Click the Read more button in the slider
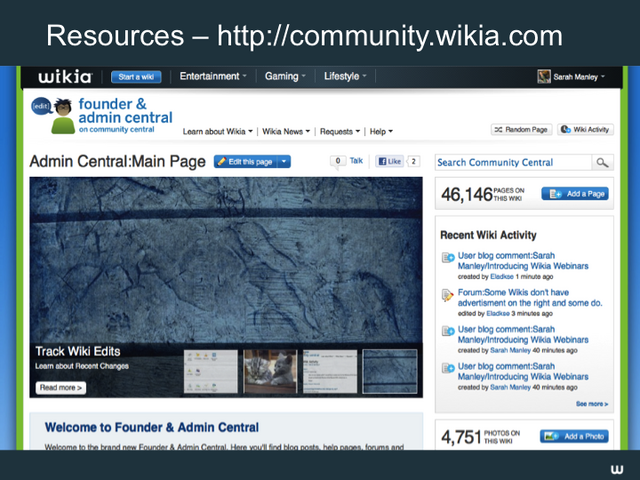 pos(61,387)
